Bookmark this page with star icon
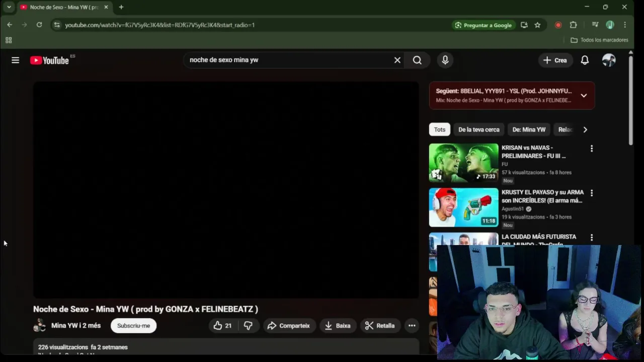 coord(537,25)
